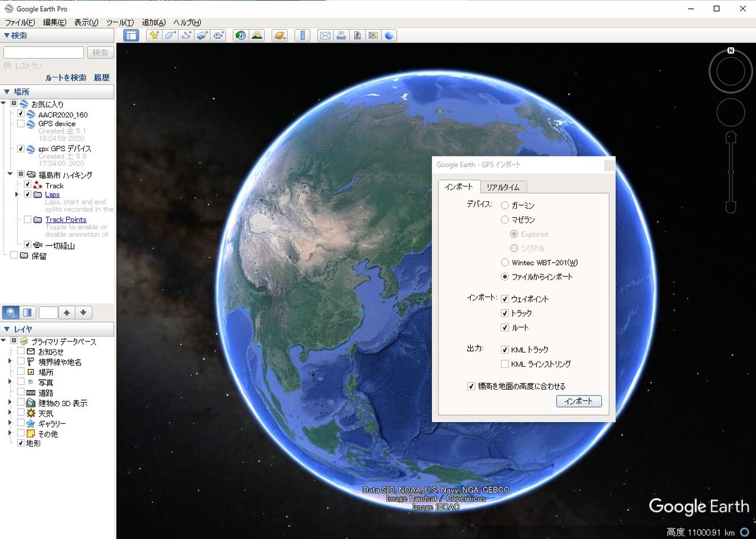Click the move joystick circle control

click(731, 112)
